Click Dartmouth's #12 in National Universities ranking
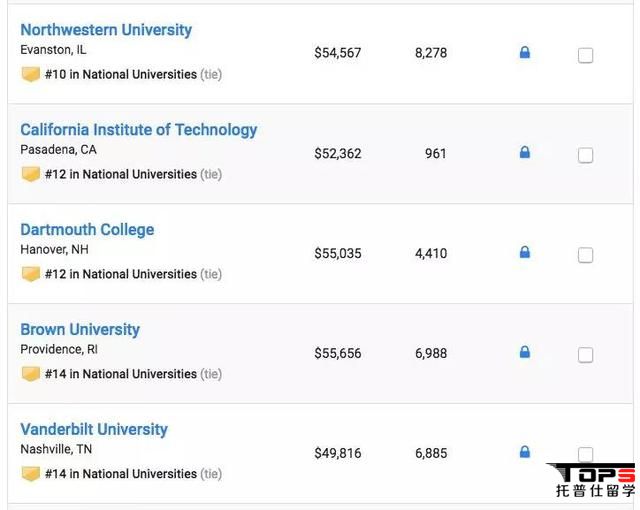This screenshot has width=640, height=510. pyautogui.click(x=121, y=274)
